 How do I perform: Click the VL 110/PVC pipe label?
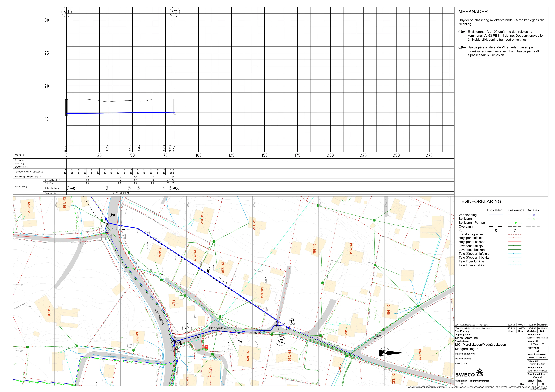pyautogui.click(x=289, y=324)
